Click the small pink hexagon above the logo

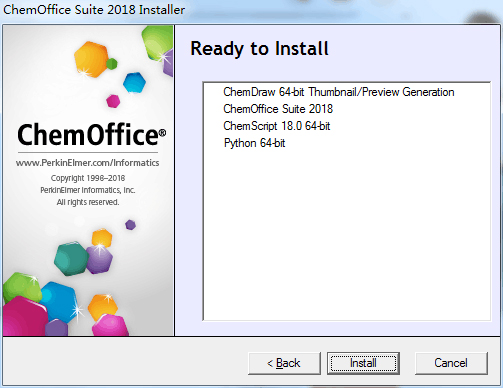113,101
